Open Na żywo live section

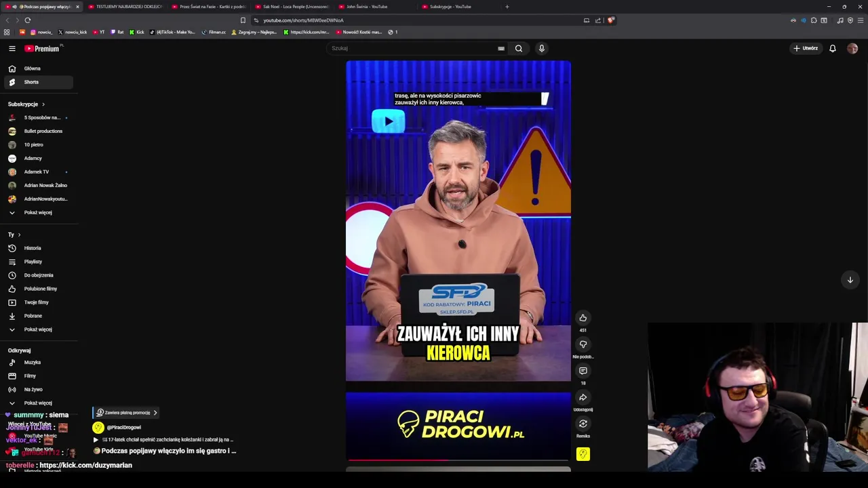coord(38,389)
